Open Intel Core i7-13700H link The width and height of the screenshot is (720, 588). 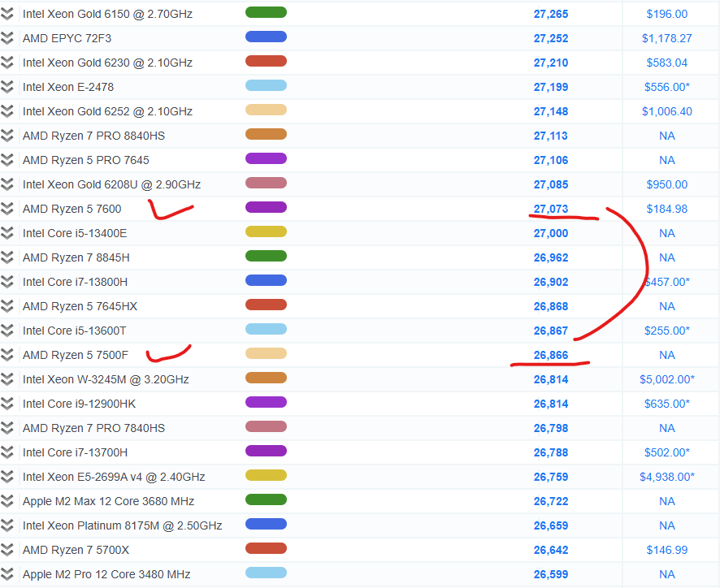(76, 452)
